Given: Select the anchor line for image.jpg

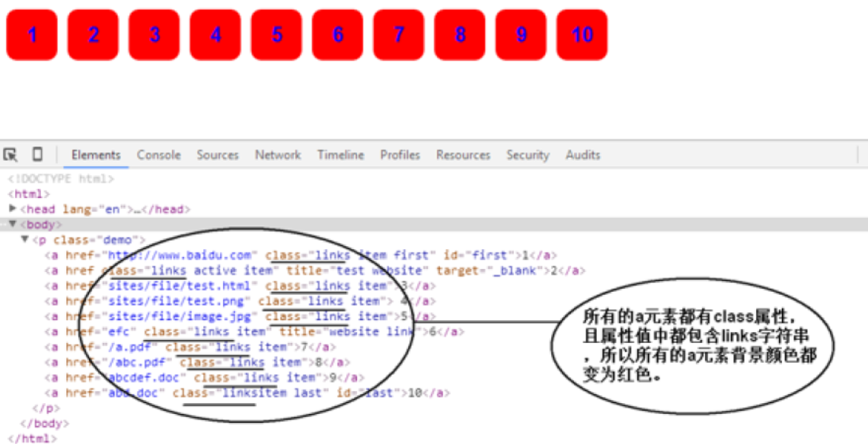Looking at the screenshot, I should point(240,317).
